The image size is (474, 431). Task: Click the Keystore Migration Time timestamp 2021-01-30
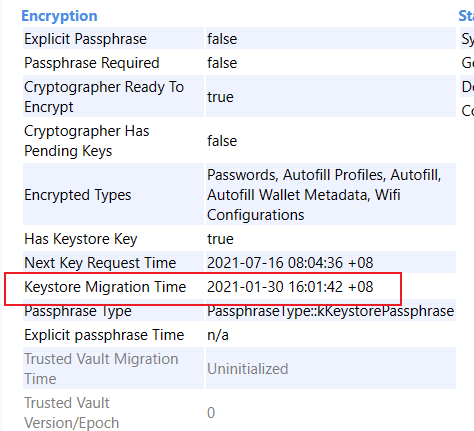click(290, 287)
